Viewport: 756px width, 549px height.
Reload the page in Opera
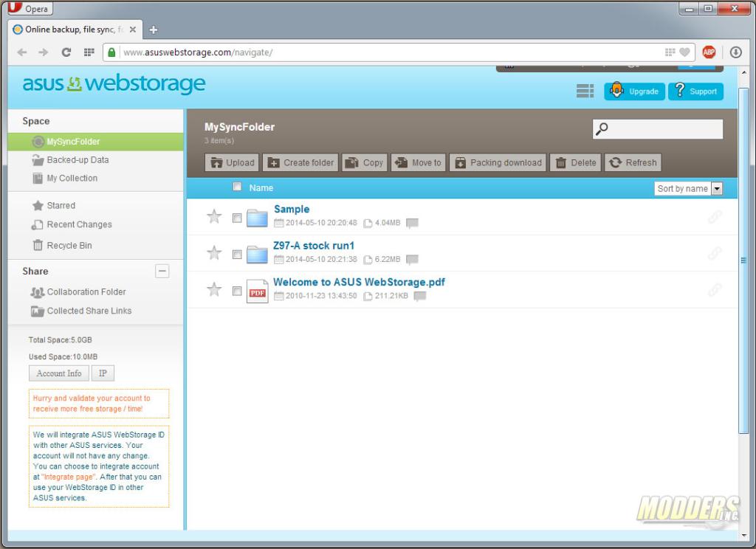coord(66,52)
